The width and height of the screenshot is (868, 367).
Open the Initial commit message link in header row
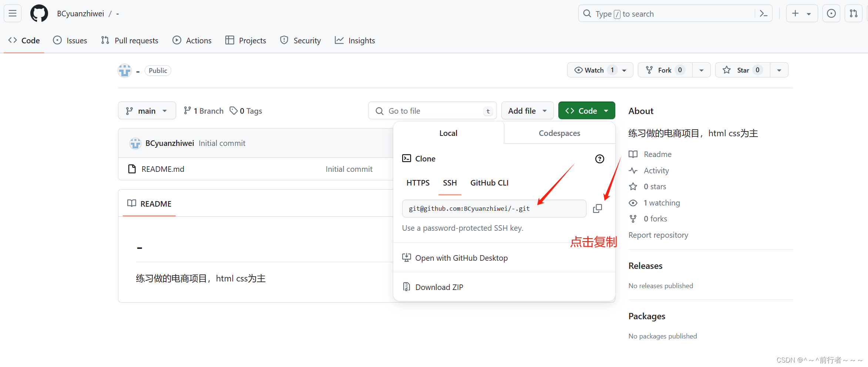pos(222,143)
